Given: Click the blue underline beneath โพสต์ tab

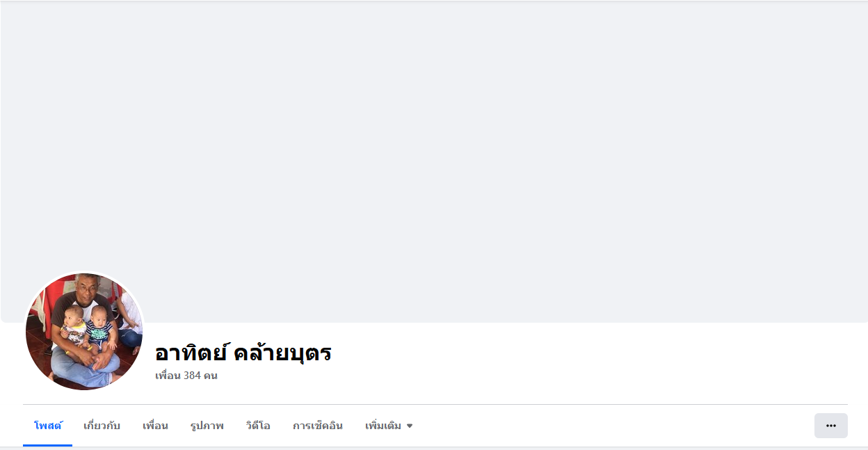Looking at the screenshot, I should click(48, 445).
